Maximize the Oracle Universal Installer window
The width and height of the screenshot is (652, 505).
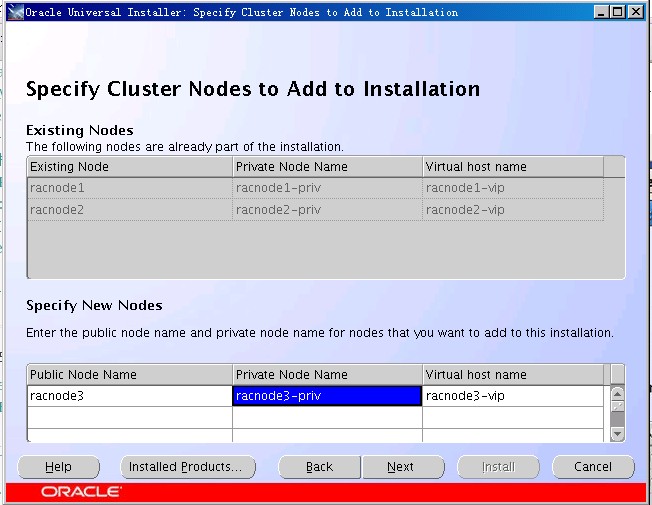617,12
